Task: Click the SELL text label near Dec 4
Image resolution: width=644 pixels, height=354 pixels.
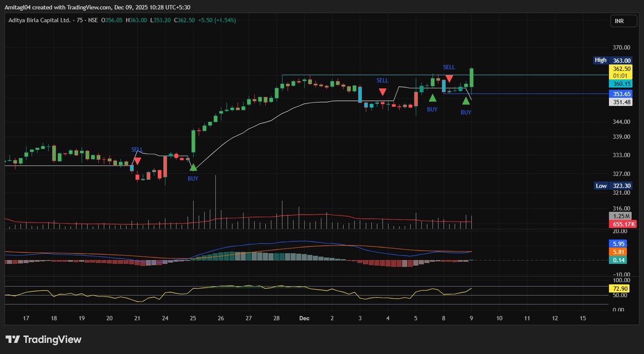Action: pyautogui.click(x=382, y=80)
